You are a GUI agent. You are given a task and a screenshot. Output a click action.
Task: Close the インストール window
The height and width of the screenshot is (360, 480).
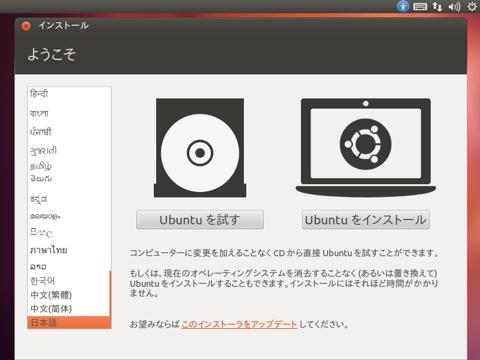(26, 26)
